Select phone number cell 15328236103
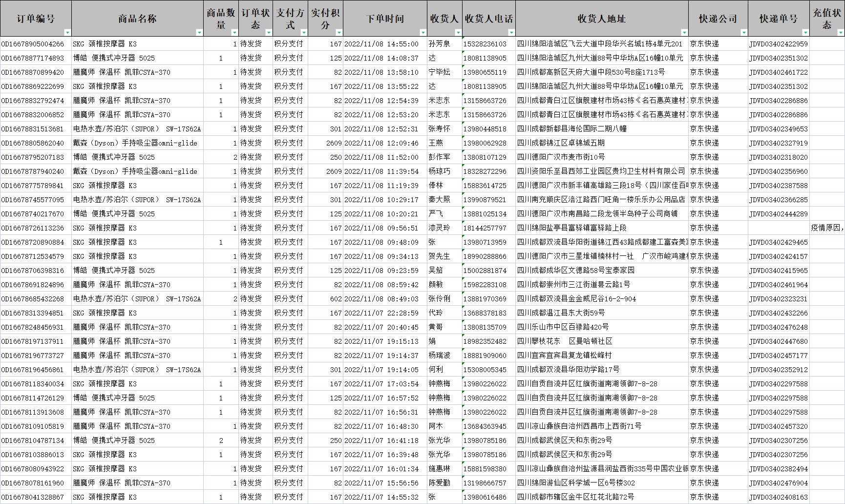Screen dimensions: 845x504 coord(489,44)
